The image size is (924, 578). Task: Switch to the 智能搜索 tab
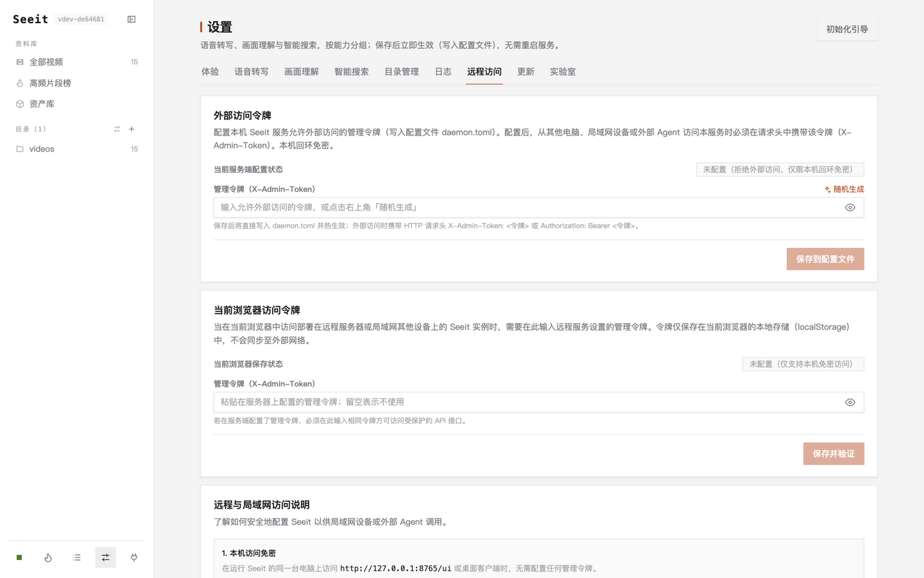352,72
